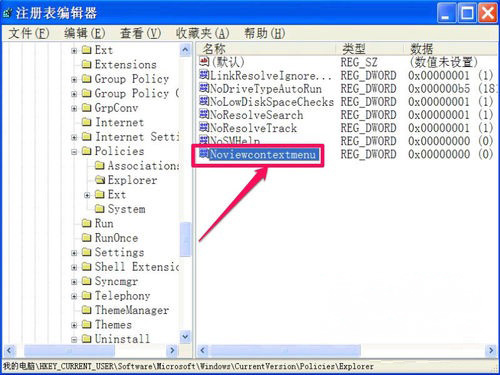Viewport: 500px width, 375px height.
Task: Click the NoResolveSearch DWORD icon
Action: pos(204,114)
